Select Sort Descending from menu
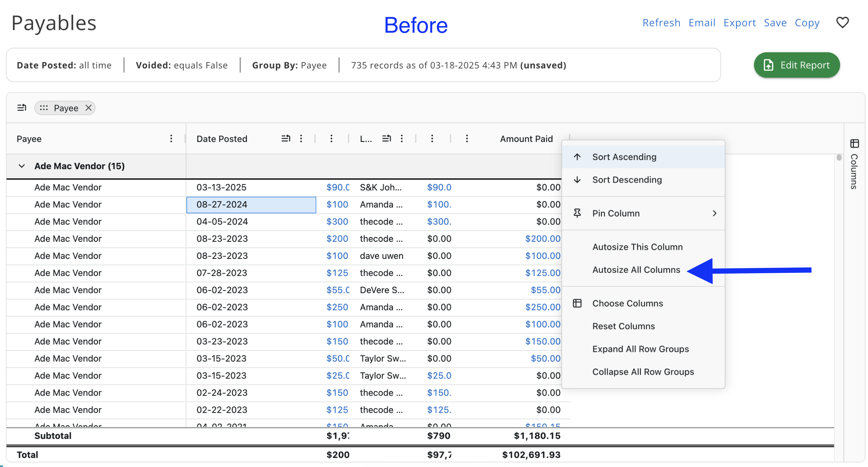The height and width of the screenshot is (467, 868). [627, 180]
